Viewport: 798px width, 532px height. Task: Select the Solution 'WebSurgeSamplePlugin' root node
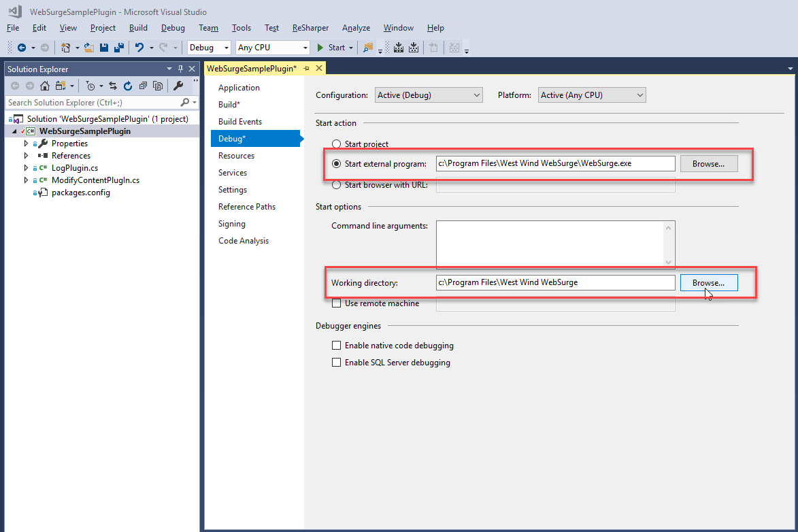(x=107, y=119)
